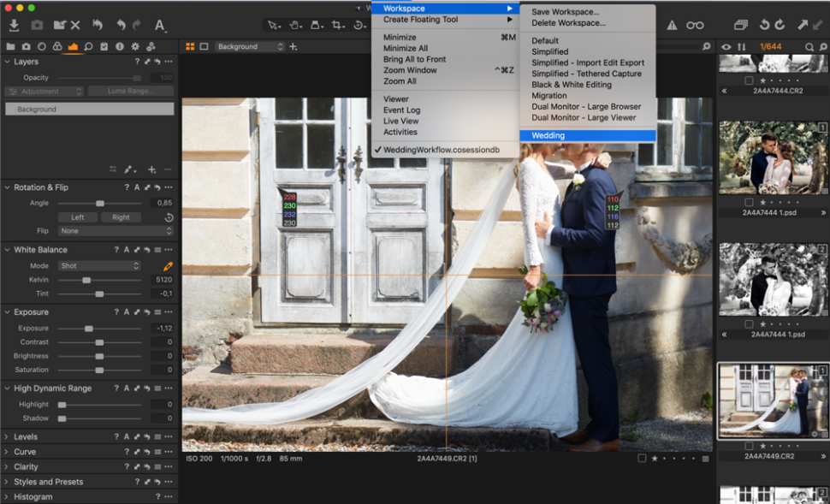
Task: Open the Exposure Warning triangle icon
Action: click(672, 26)
